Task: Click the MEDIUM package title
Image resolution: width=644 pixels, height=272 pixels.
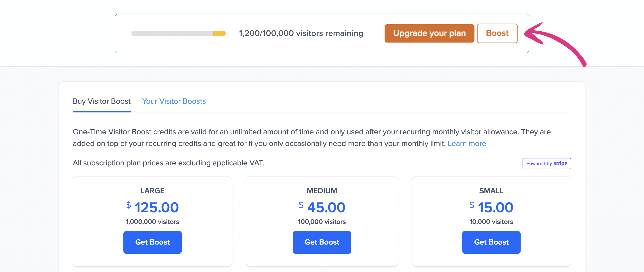Action: (322, 191)
